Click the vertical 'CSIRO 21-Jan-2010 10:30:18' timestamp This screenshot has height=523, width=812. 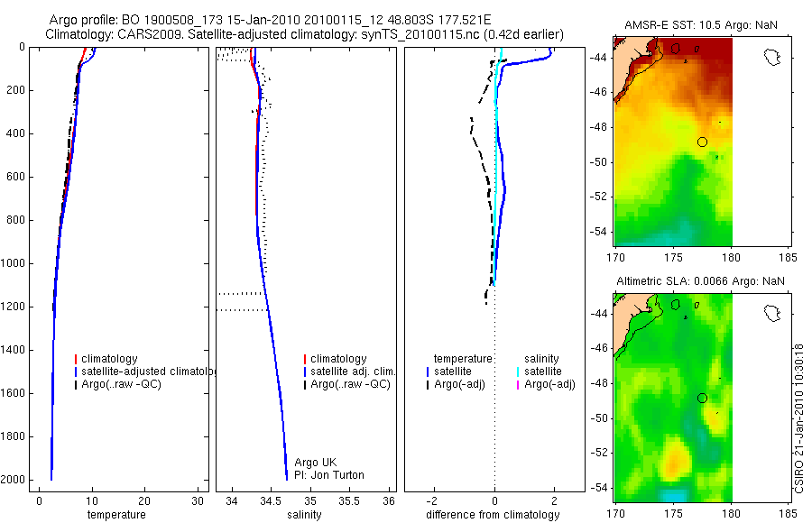tap(798, 417)
